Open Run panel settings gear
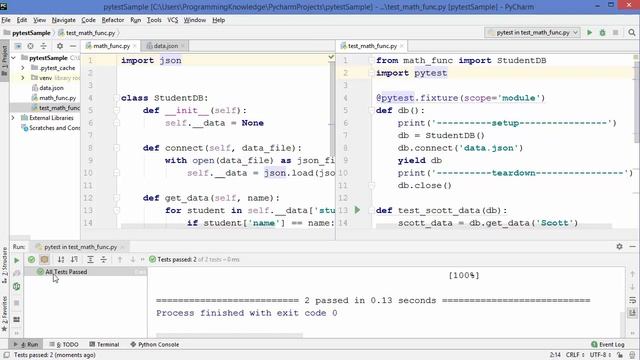 click(619, 247)
